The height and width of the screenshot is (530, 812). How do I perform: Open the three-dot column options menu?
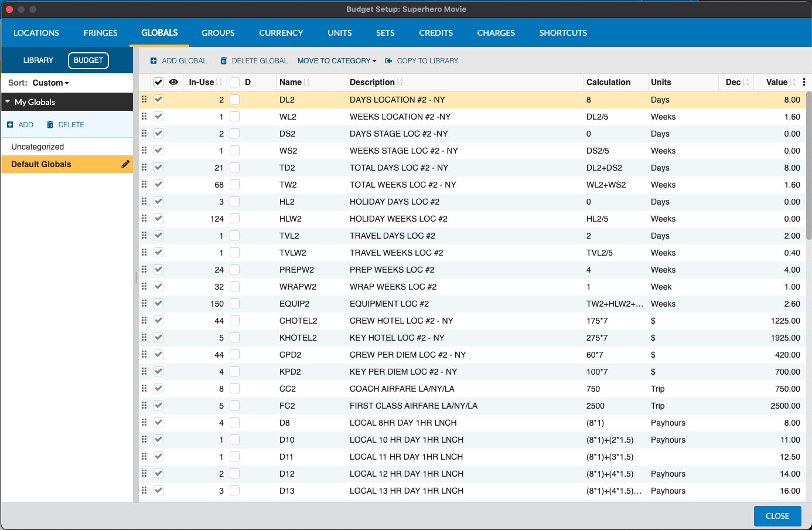(x=804, y=82)
